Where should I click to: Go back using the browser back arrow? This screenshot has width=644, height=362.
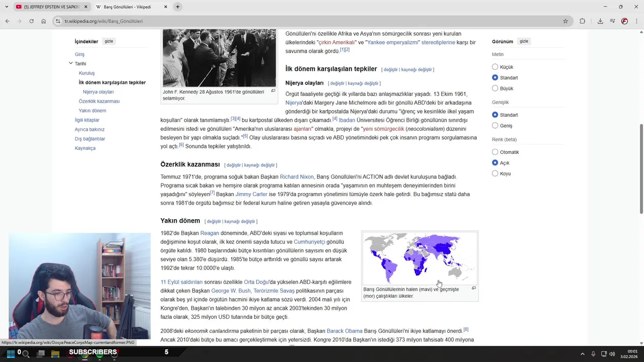(x=7, y=21)
